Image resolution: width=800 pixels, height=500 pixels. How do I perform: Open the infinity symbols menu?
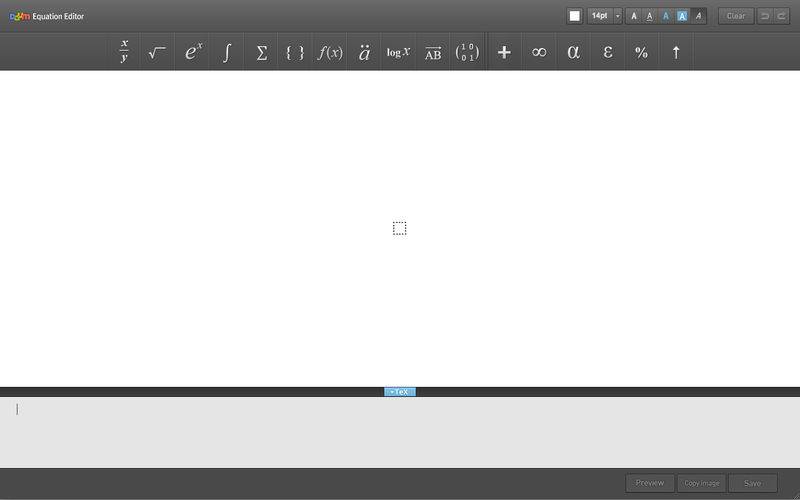tap(539, 52)
